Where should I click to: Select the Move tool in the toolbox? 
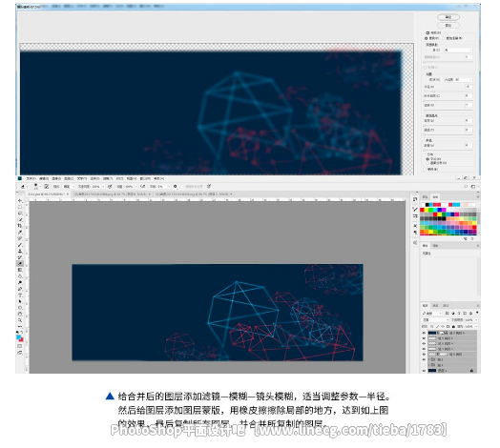tap(20, 201)
